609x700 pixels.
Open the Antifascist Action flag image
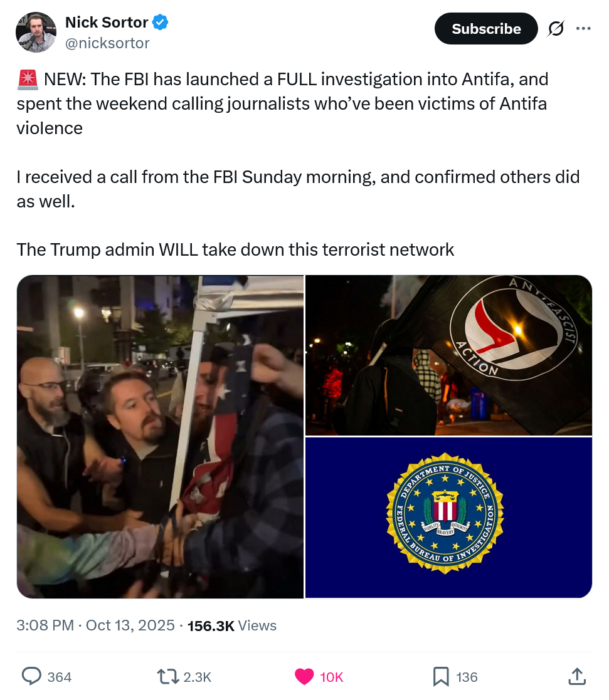pos(448,355)
